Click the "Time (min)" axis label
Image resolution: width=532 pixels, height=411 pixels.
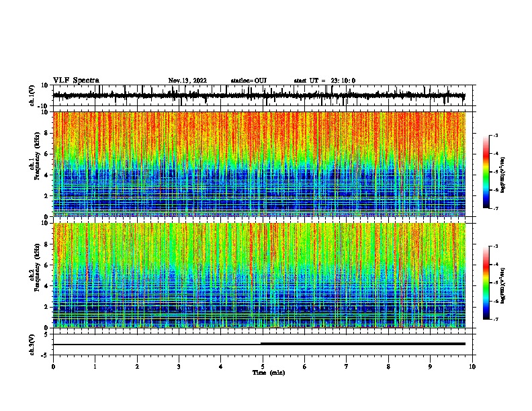tap(269, 373)
